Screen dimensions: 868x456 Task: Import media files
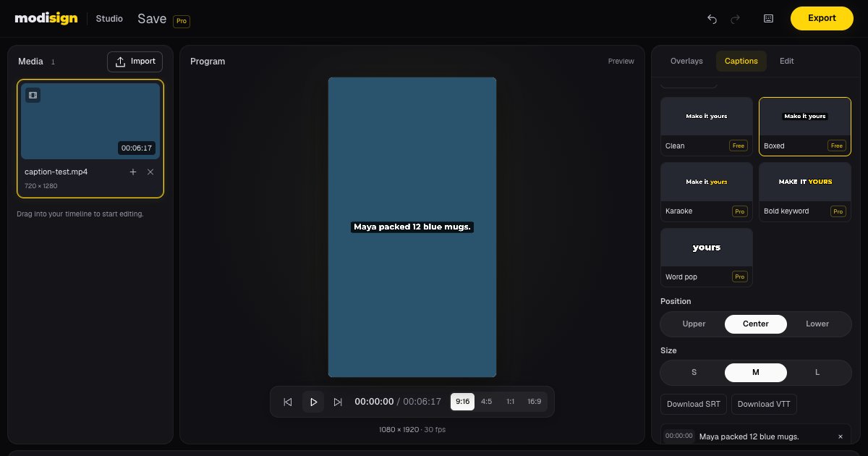pyautogui.click(x=135, y=62)
